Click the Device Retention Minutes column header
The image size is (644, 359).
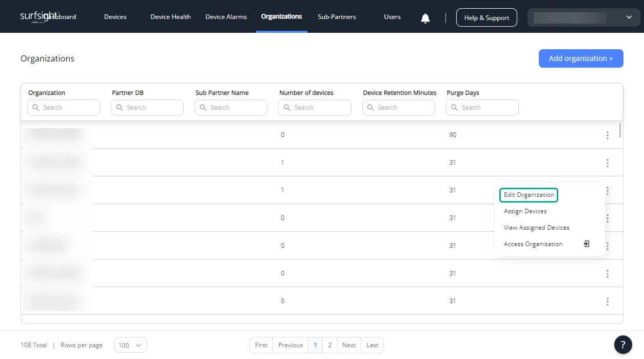pyautogui.click(x=400, y=93)
